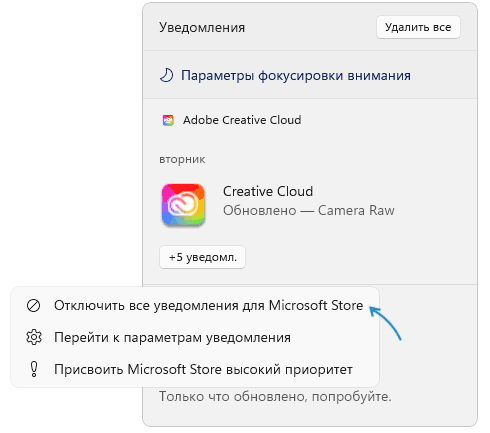Image resolution: width=490 pixels, height=433 pixels.
Task: Open "Creative Cloud" notification title
Action: coord(268,191)
